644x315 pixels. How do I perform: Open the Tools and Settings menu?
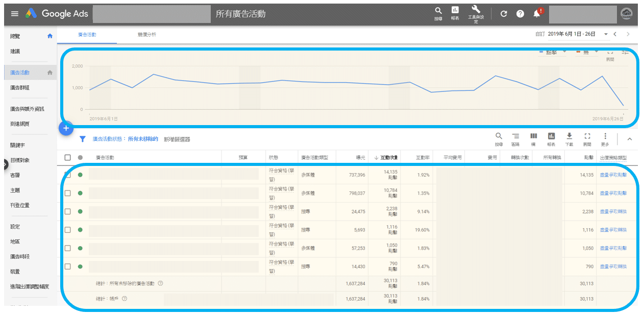point(476,13)
